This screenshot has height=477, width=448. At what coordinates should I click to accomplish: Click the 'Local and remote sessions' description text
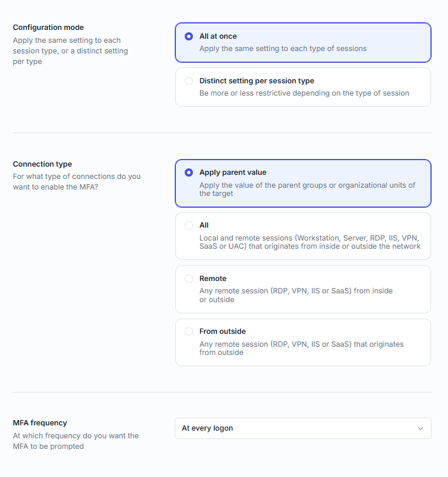click(310, 242)
